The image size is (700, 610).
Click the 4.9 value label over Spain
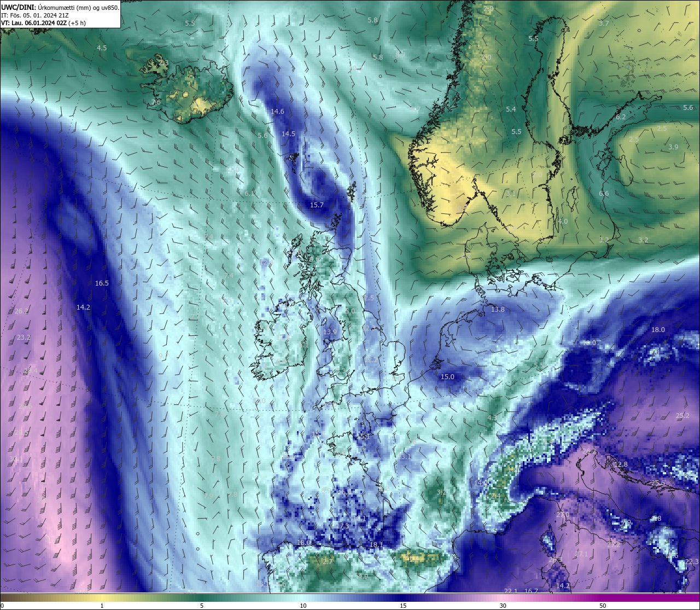363,576
